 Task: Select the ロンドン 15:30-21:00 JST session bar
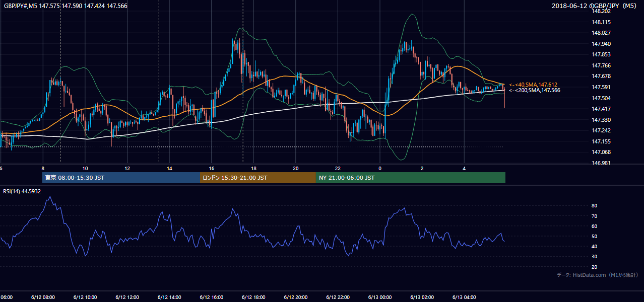point(258,178)
